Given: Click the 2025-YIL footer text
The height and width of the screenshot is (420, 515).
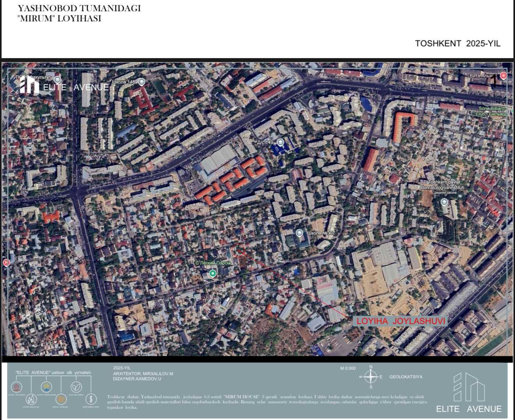Looking at the screenshot, I should pyautogui.click(x=122, y=368).
